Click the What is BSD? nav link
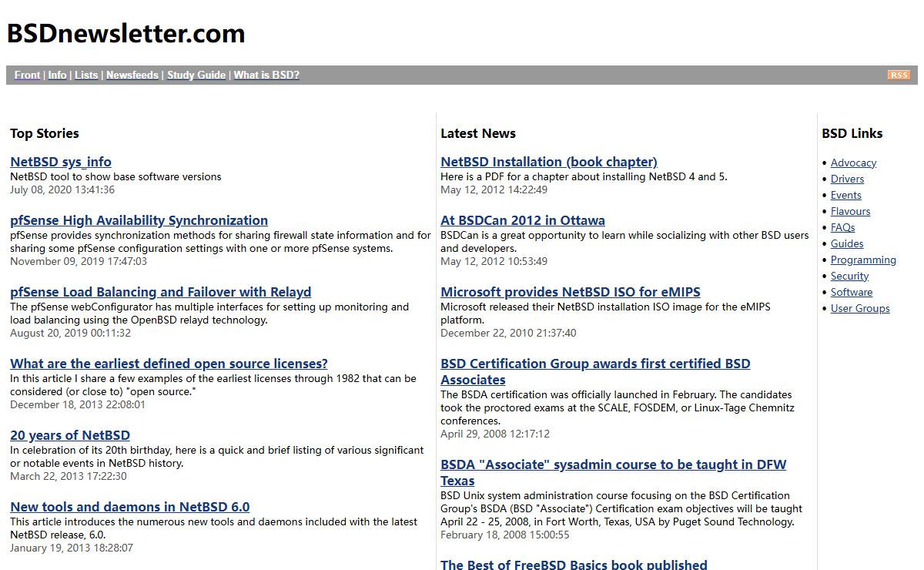The image size is (924, 570). 266,75
